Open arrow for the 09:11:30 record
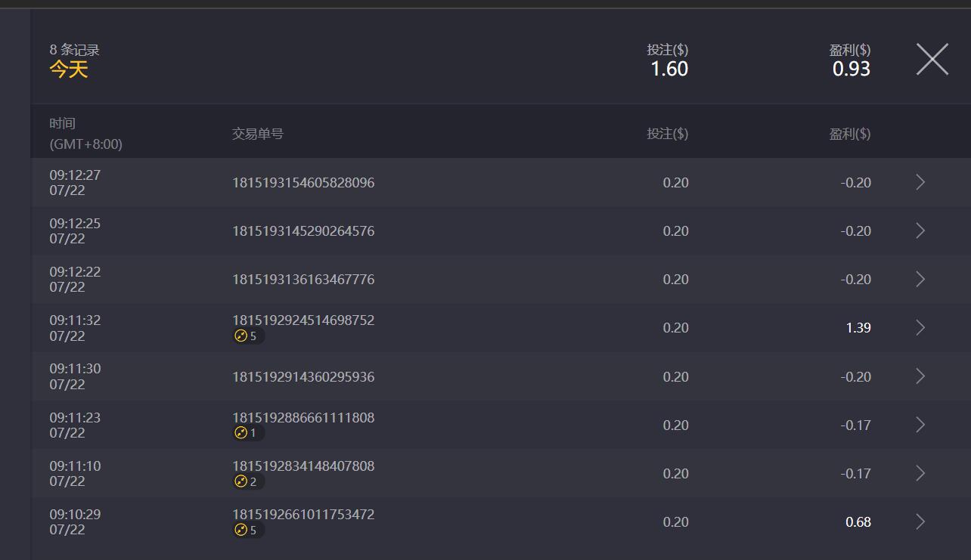The height and width of the screenshot is (560, 971). [920, 376]
